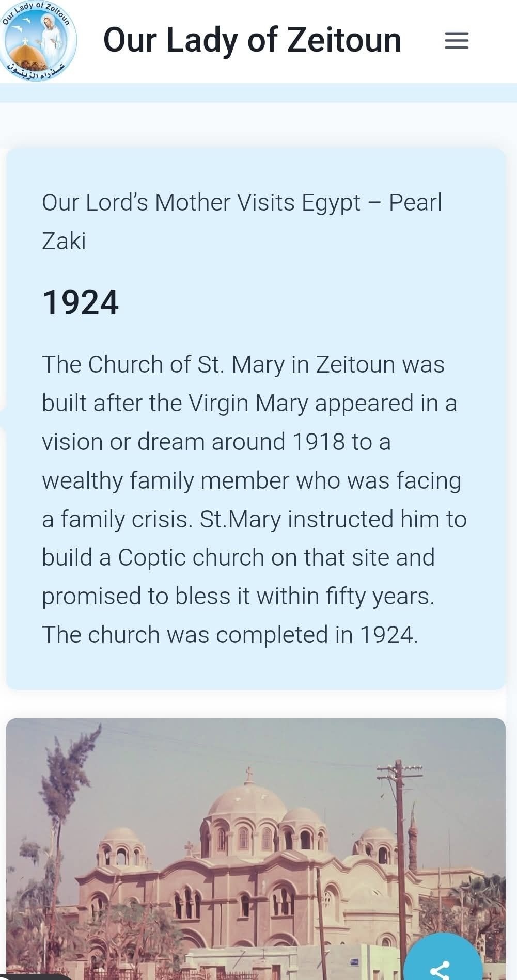
Task: Open the "Our Lady of Zeitoun" site title
Action: tap(252, 40)
